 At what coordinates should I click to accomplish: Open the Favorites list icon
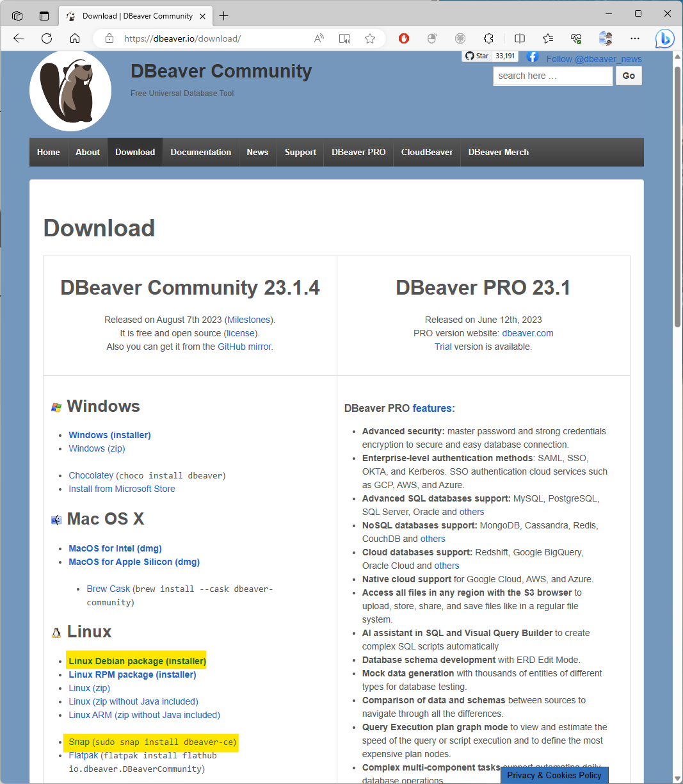(x=548, y=38)
